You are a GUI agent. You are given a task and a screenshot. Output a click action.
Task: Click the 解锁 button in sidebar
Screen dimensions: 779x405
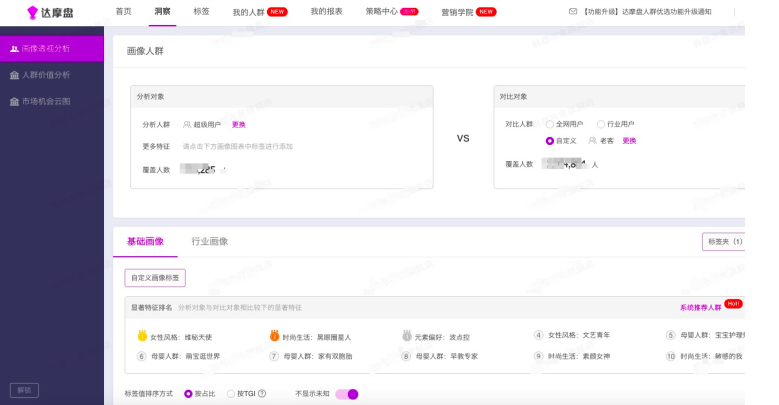coord(24,390)
